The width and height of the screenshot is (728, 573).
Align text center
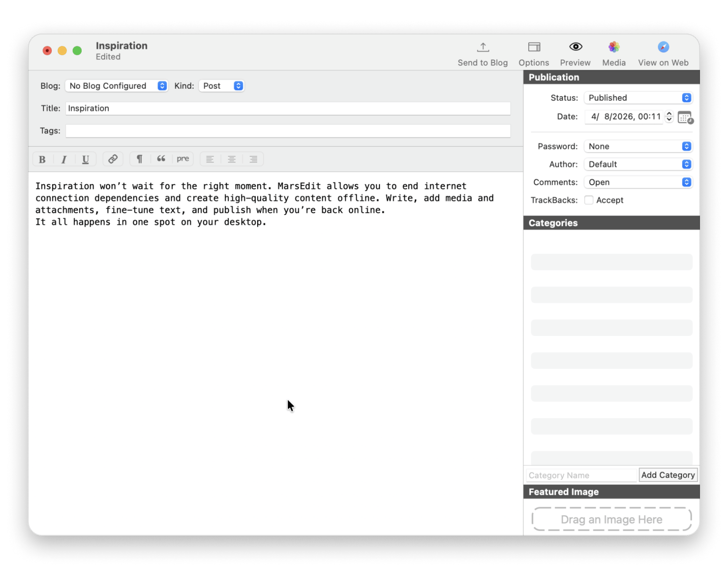click(x=231, y=159)
